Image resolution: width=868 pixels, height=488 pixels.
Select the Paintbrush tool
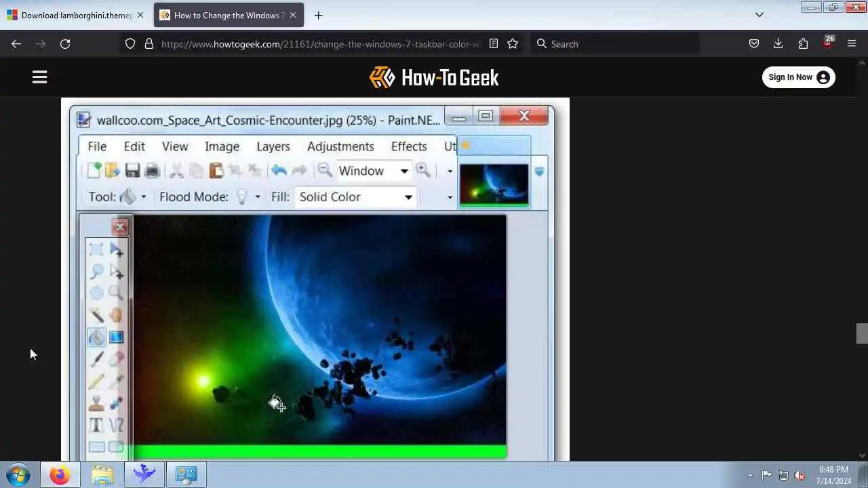pyautogui.click(x=96, y=359)
